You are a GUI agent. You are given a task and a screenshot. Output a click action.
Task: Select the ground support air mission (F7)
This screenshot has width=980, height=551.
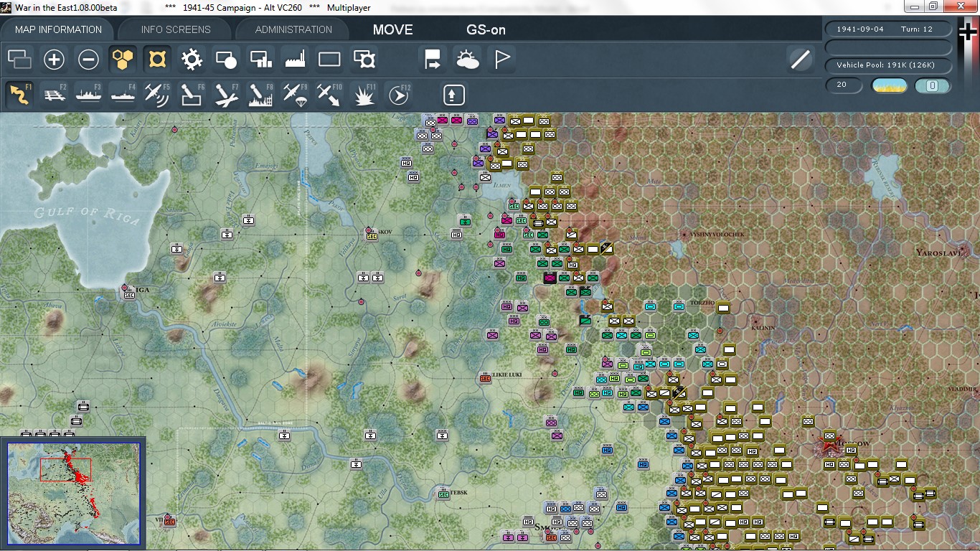click(x=226, y=94)
